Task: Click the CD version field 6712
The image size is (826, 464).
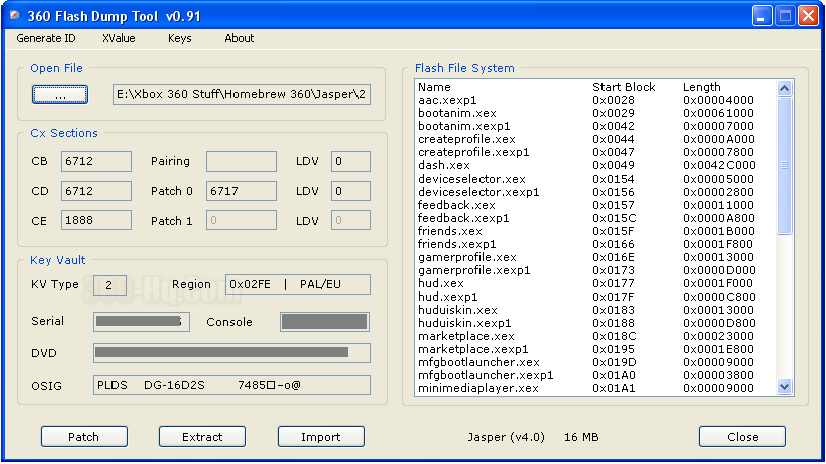Action: pos(96,191)
